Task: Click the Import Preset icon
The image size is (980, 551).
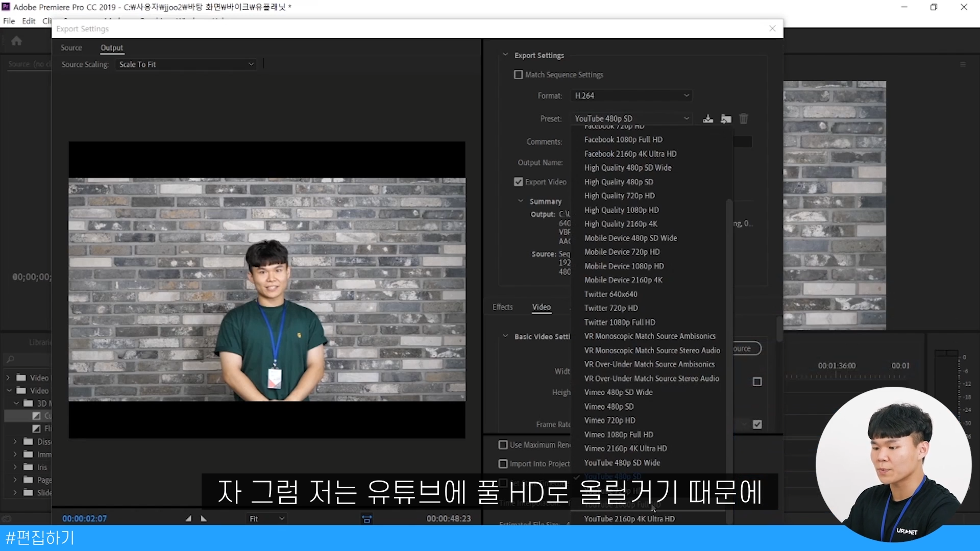Action: point(726,119)
